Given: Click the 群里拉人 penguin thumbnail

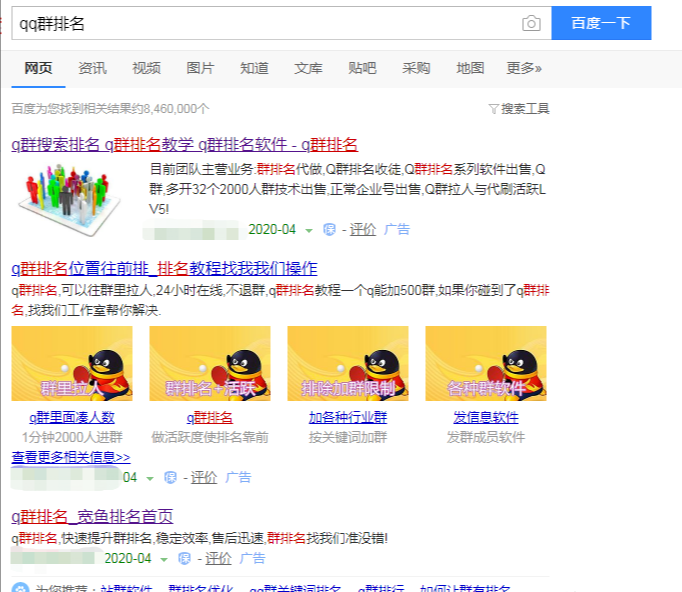Looking at the screenshot, I should [72, 363].
